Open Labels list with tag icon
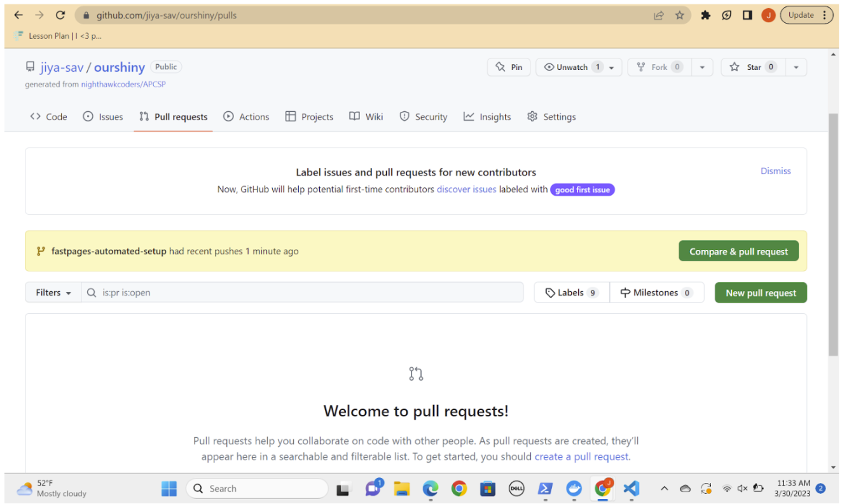 (572, 292)
